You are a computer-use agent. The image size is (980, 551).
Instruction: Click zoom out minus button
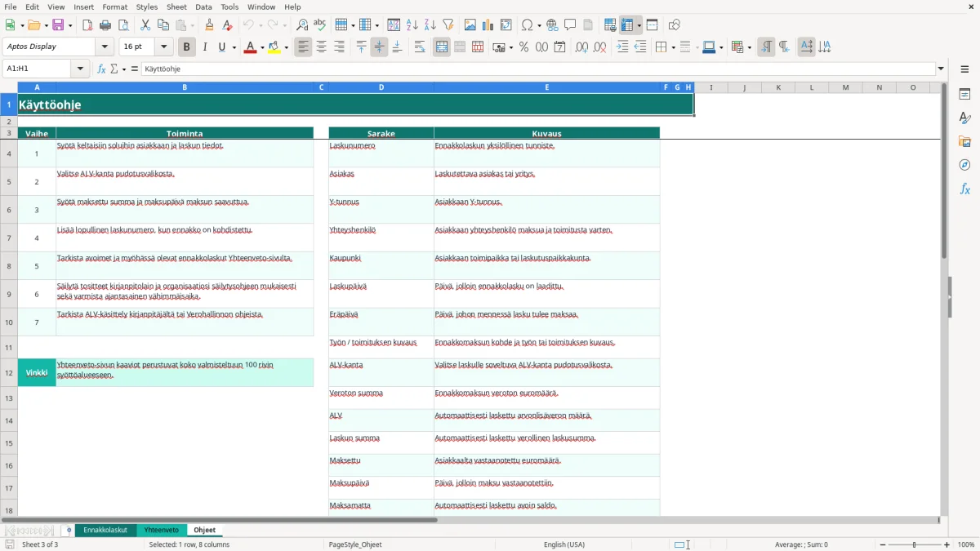[x=883, y=544]
